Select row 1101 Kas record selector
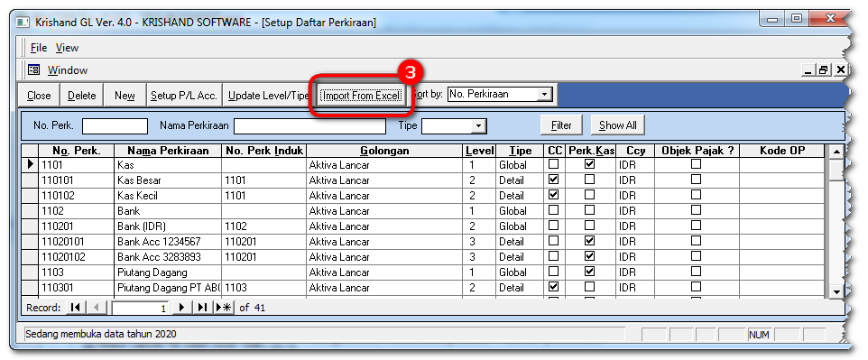The height and width of the screenshot is (360, 868). [x=30, y=164]
